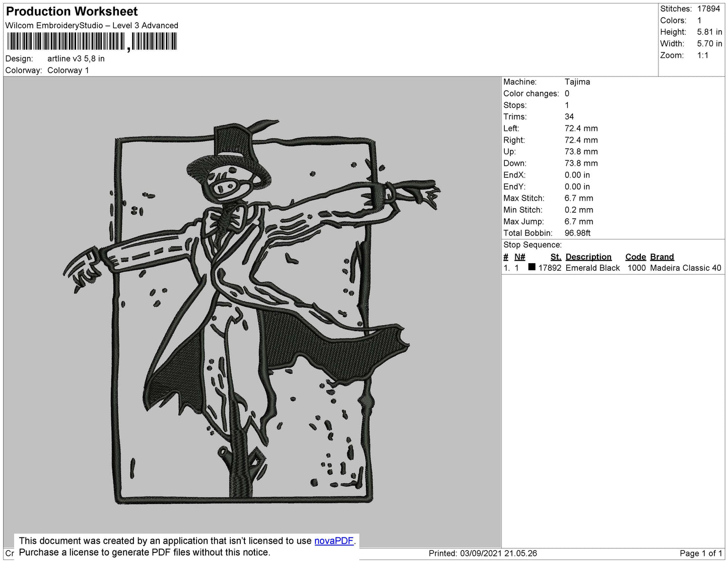The image size is (728, 563).
Task: Select stop sequence stitch count 17892
Action: click(550, 268)
